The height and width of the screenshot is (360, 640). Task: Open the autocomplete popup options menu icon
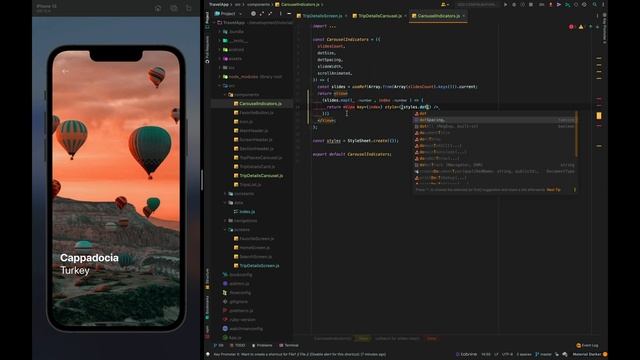click(575, 189)
